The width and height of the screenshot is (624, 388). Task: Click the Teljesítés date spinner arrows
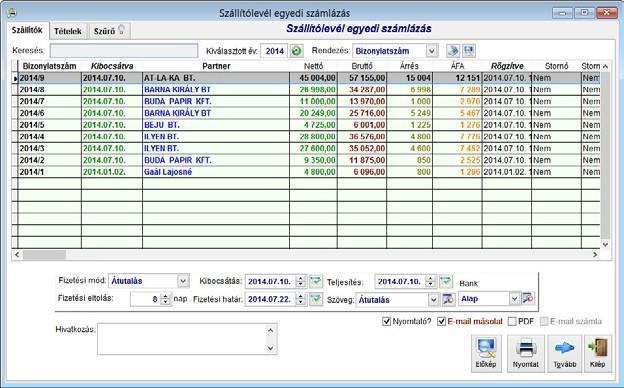tap(430, 281)
